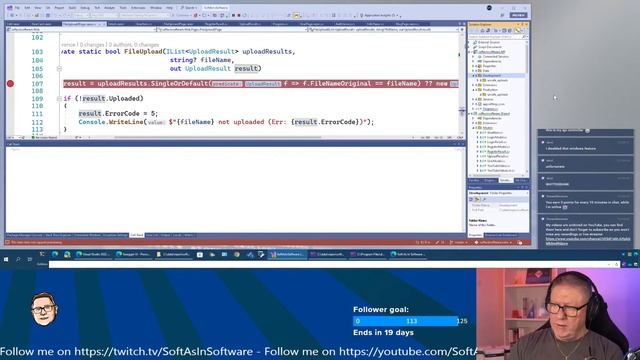Click the Property Pages wrench icon
The width and height of the screenshot is (640, 360).
[484, 199]
